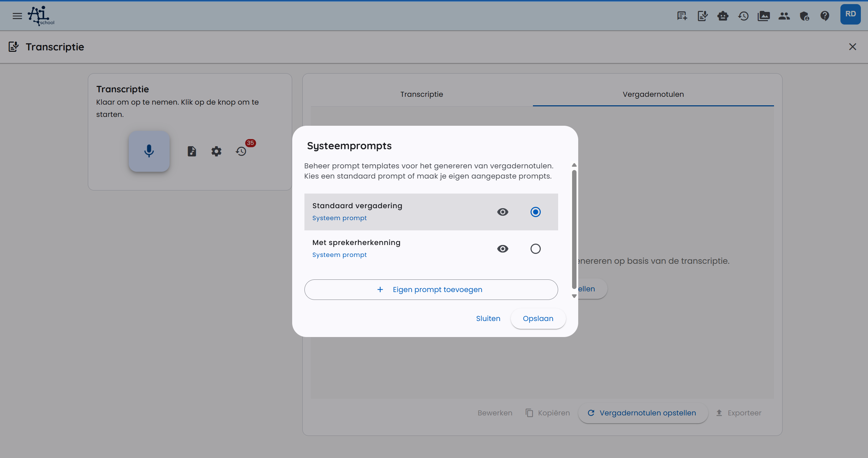Open the AI assistant robot icon
The width and height of the screenshot is (868, 458).
pos(723,16)
